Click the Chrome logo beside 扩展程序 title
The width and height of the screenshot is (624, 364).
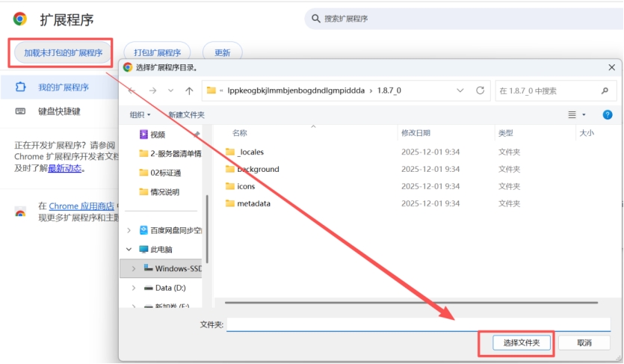20,19
